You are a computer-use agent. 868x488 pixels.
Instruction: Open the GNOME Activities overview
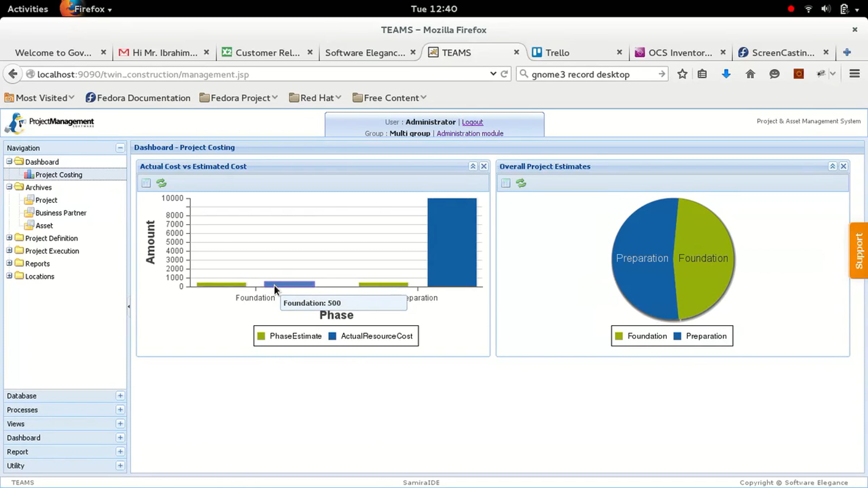pyautogui.click(x=28, y=9)
